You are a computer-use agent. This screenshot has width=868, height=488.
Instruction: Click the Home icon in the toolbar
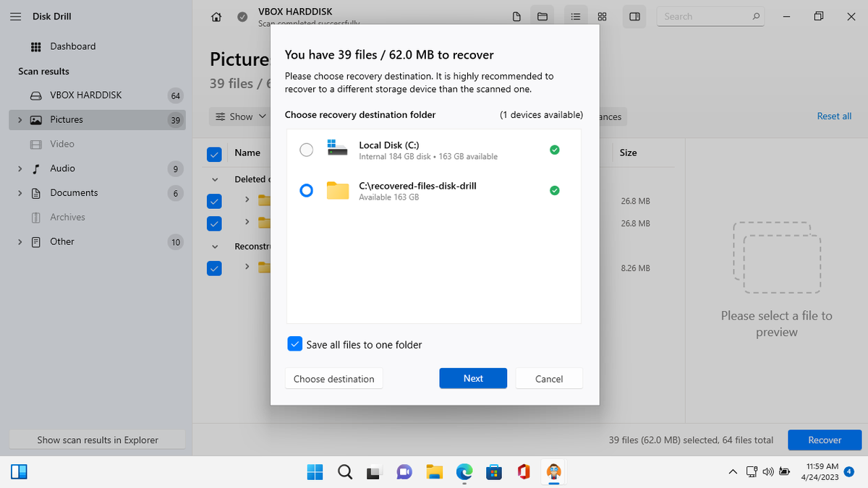click(x=216, y=17)
